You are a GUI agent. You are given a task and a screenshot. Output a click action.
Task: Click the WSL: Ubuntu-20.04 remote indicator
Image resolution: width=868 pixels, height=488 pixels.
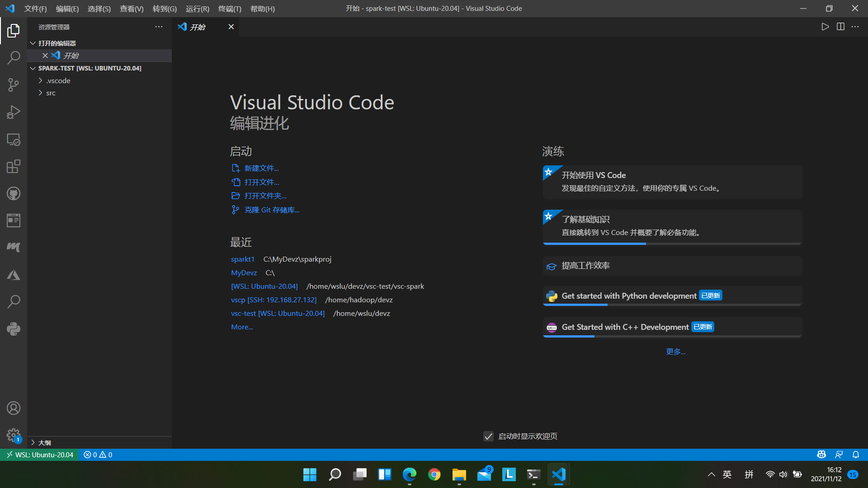(x=39, y=455)
